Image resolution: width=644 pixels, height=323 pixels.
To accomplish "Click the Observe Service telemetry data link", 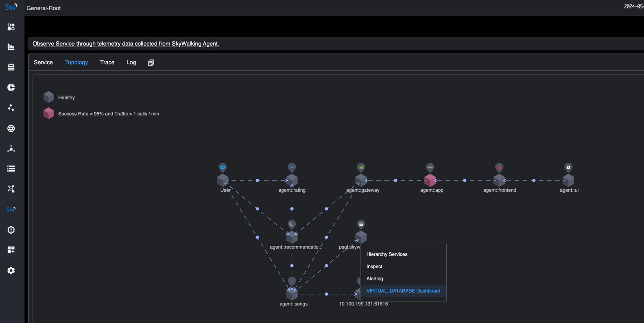I will [125, 44].
